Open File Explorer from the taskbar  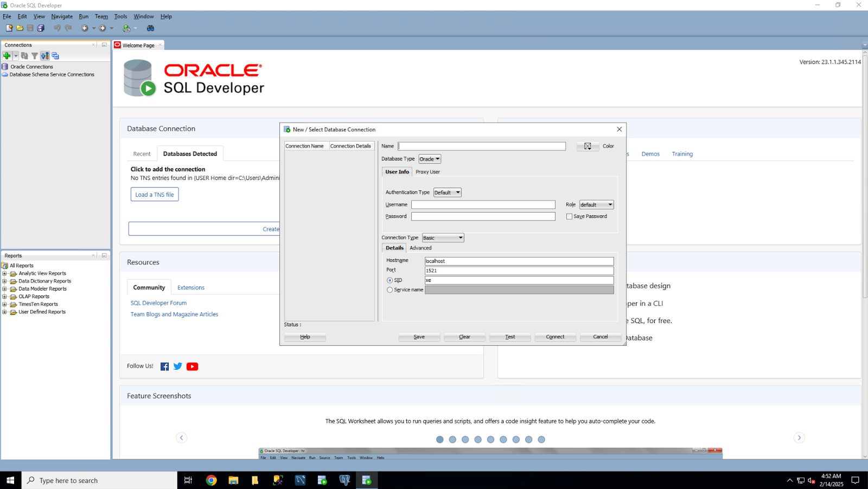tap(233, 480)
